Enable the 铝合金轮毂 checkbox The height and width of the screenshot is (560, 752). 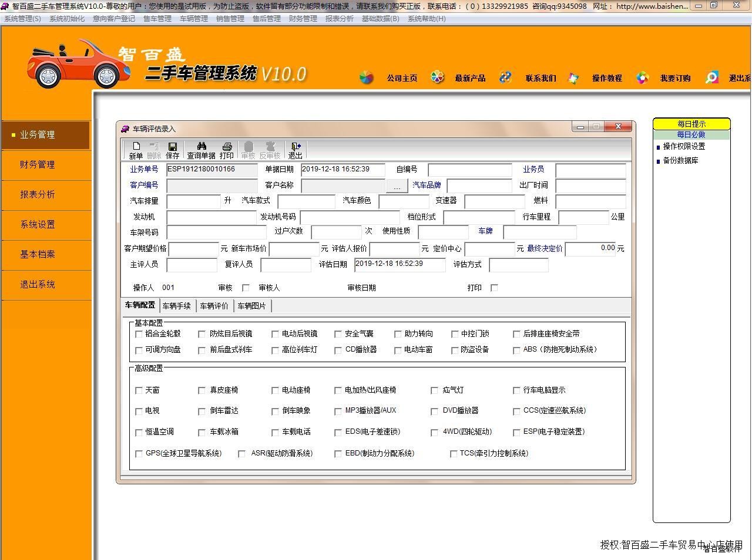click(x=139, y=334)
